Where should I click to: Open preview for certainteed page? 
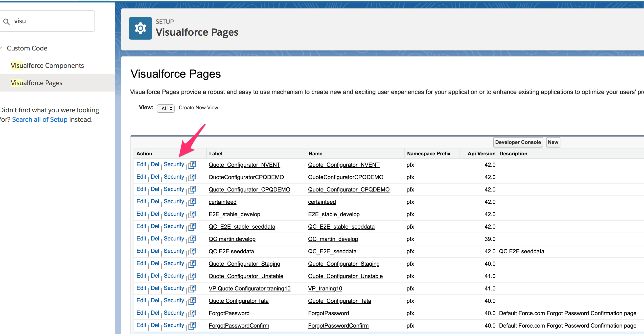coord(192,202)
